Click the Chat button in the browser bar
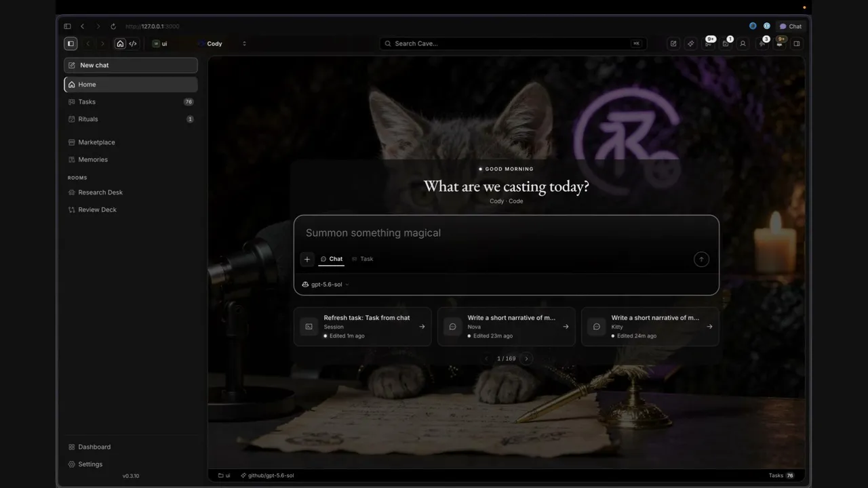868x488 pixels. click(791, 26)
